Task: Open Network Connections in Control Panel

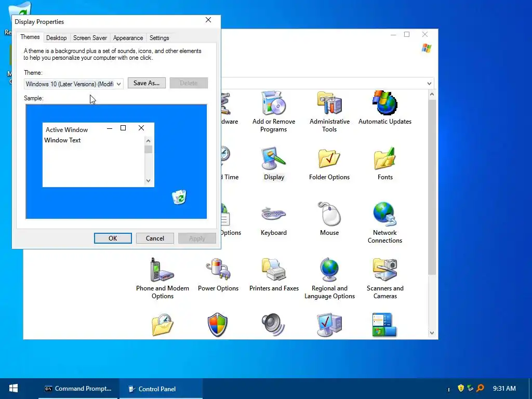Action: point(385,223)
